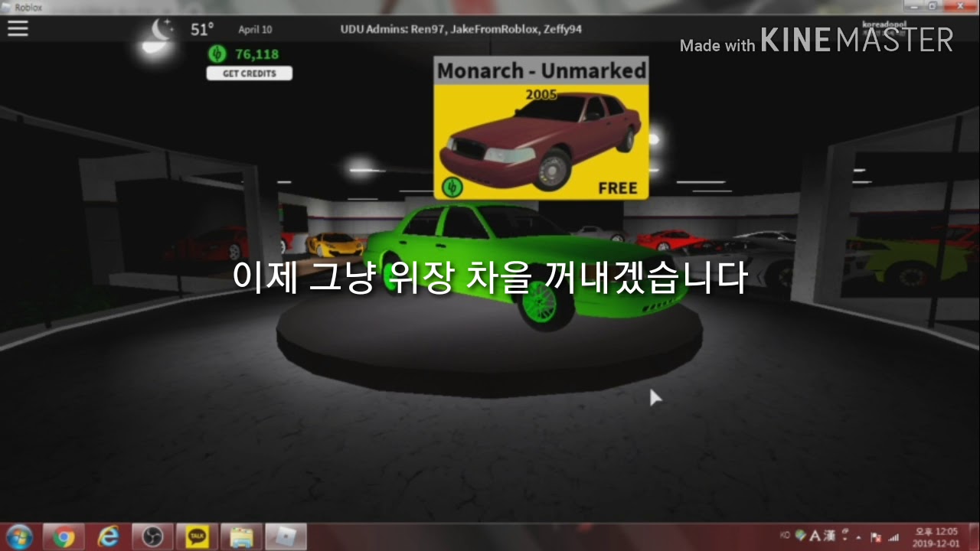Click the GET CREDITS button
Viewport: 980px width, 551px height.
(x=250, y=73)
